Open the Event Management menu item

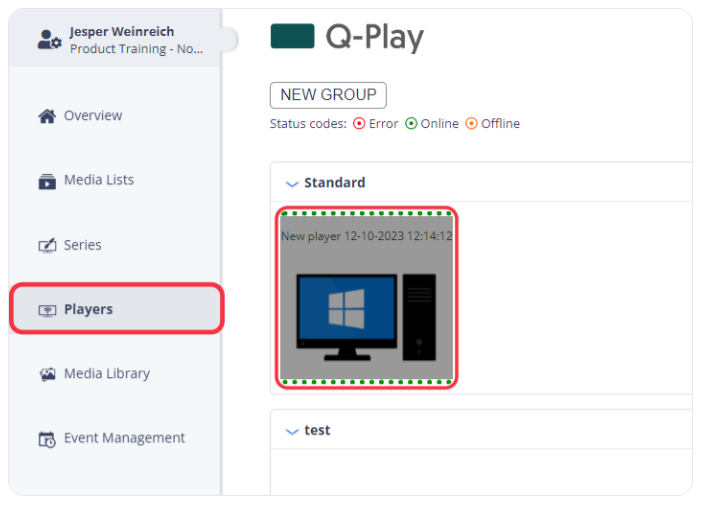(x=124, y=438)
